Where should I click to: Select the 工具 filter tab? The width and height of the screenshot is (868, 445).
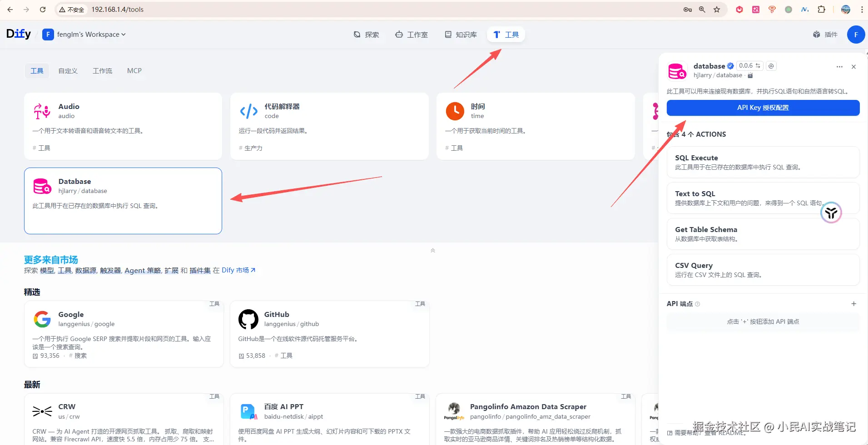point(37,71)
